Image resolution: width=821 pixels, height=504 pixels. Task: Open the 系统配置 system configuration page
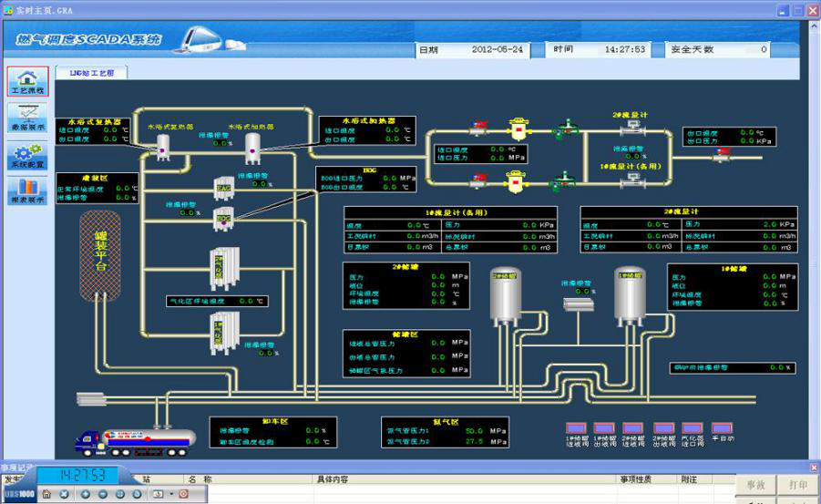(x=27, y=154)
